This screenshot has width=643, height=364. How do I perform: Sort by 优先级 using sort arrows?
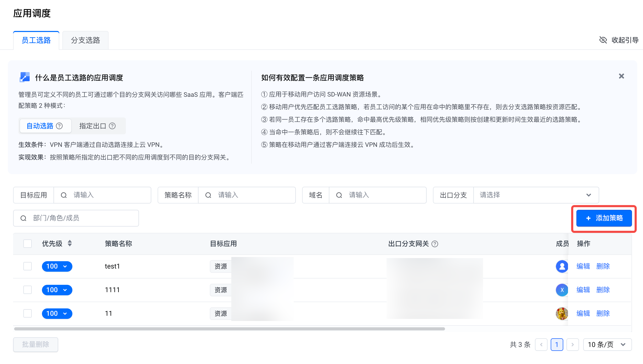(x=69, y=243)
